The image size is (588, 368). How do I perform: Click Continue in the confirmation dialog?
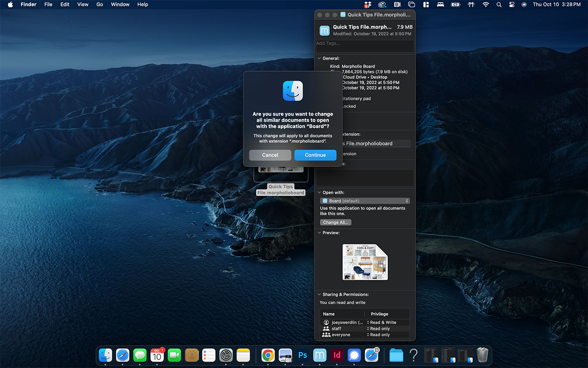pos(315,155)
